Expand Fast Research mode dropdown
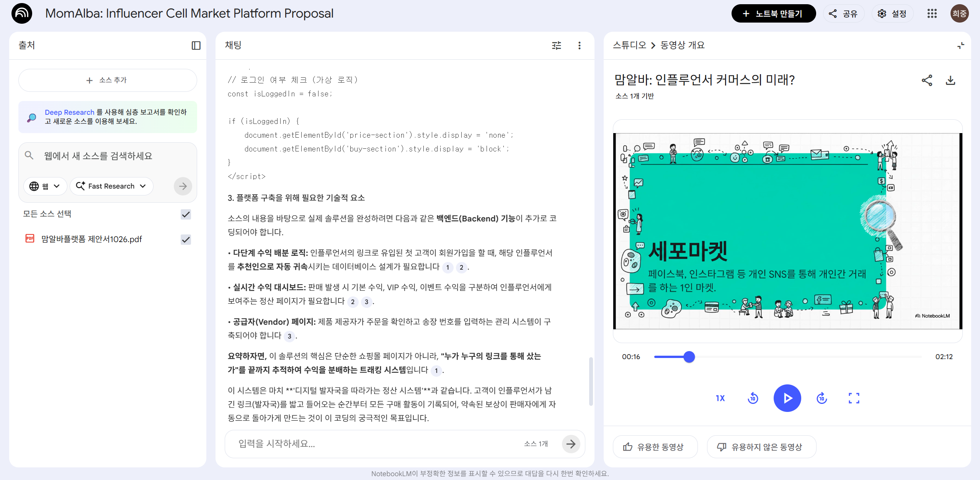The height and width of the screenshot is (480, 980). click(111, 186)
